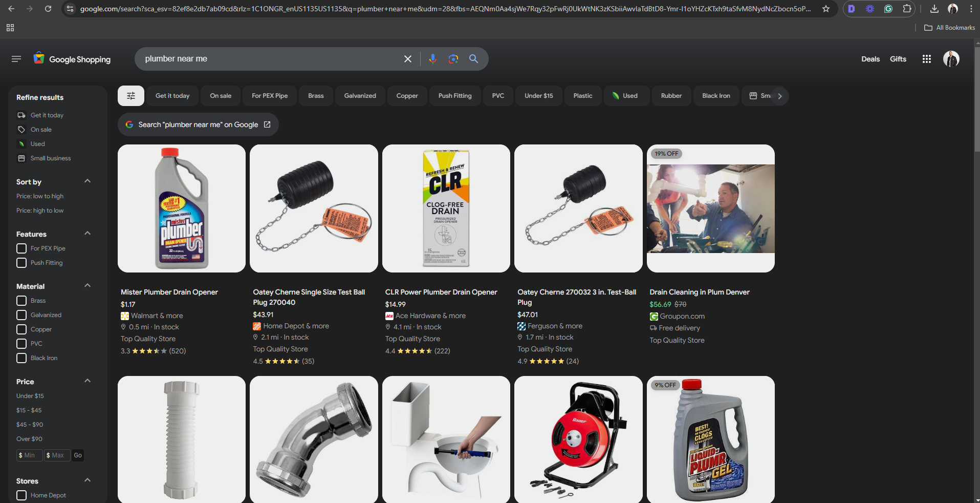This screenshot has height=503, width=980.
Task: Open Liquid-Plumr Gel product image
Action: click(711, 439)
